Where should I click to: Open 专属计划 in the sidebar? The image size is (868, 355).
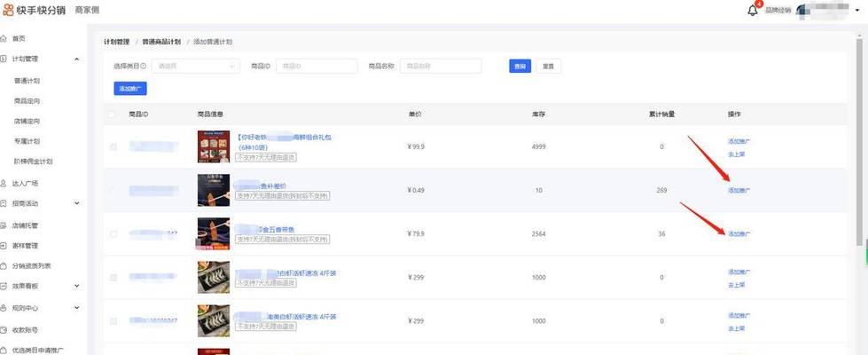(x=27, y=142)
